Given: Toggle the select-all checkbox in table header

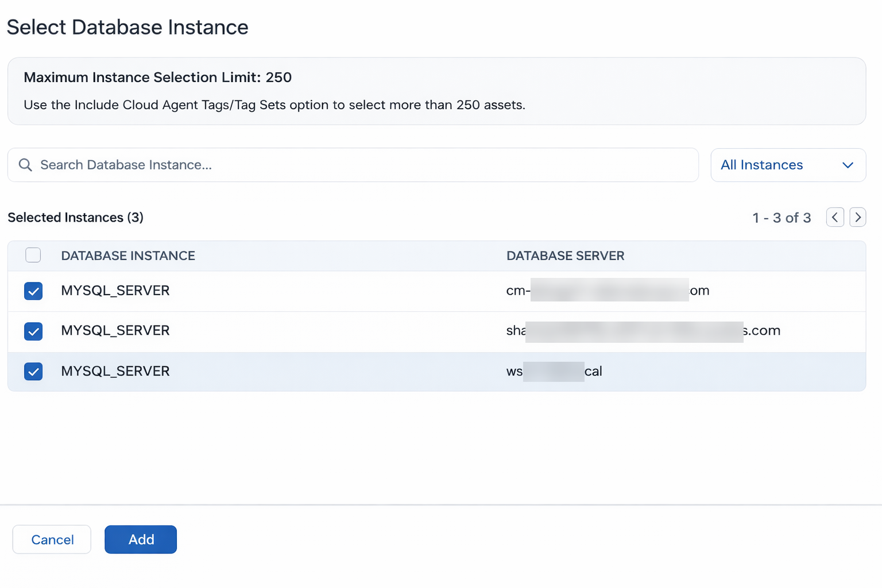Looking at the screenshot, I should (33, 256).
